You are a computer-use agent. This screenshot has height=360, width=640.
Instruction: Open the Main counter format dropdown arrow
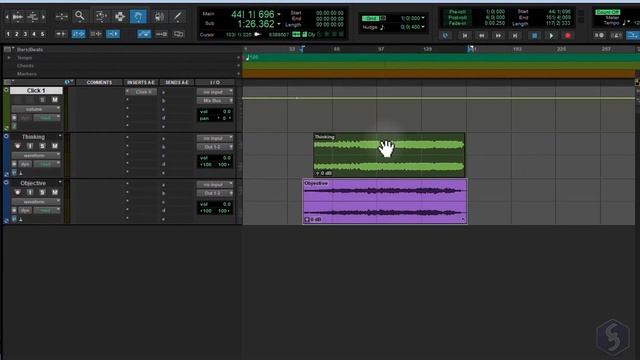pos(279,14)
